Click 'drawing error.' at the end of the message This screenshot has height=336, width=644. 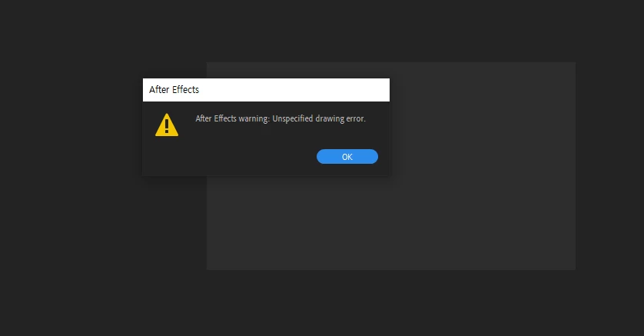pyautogui.click(x=340, y=118)
